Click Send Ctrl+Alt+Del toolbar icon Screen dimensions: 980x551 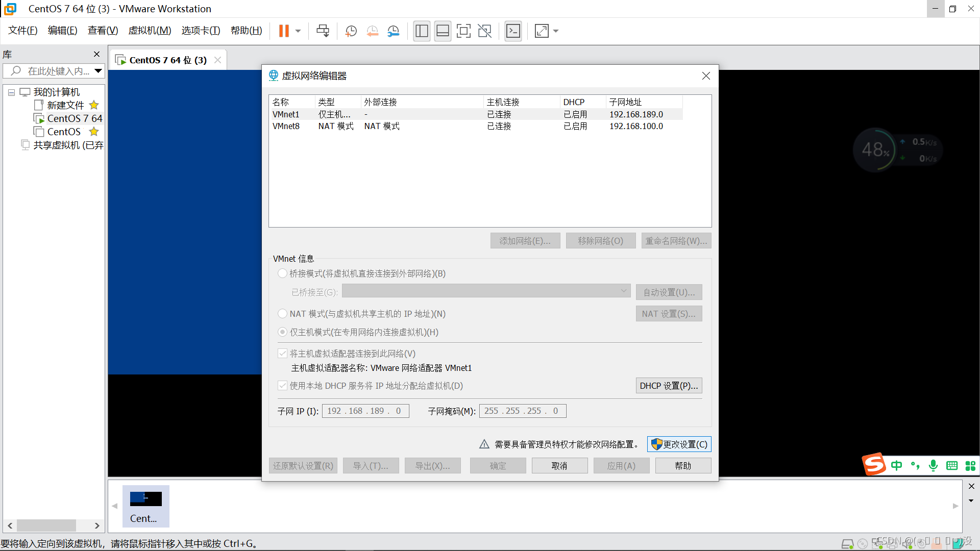[x=323, y=31]
